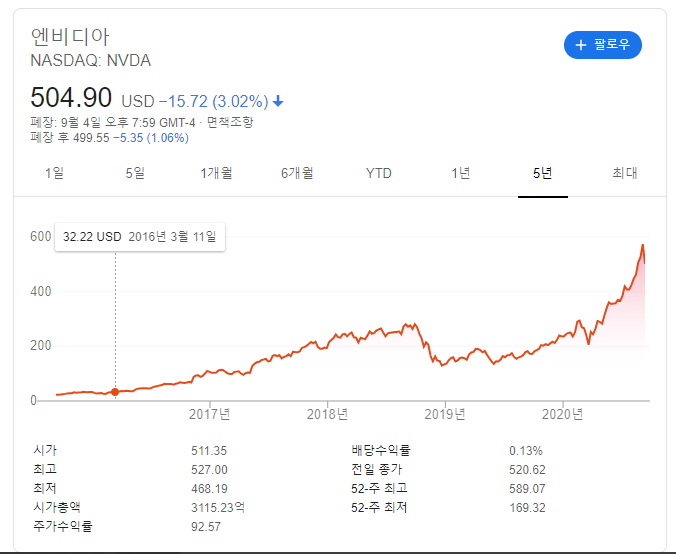Click the 32.22 USD chart tooltip
Image resolution: width=676 pixels, height=554 pixels.
(140, 237)
